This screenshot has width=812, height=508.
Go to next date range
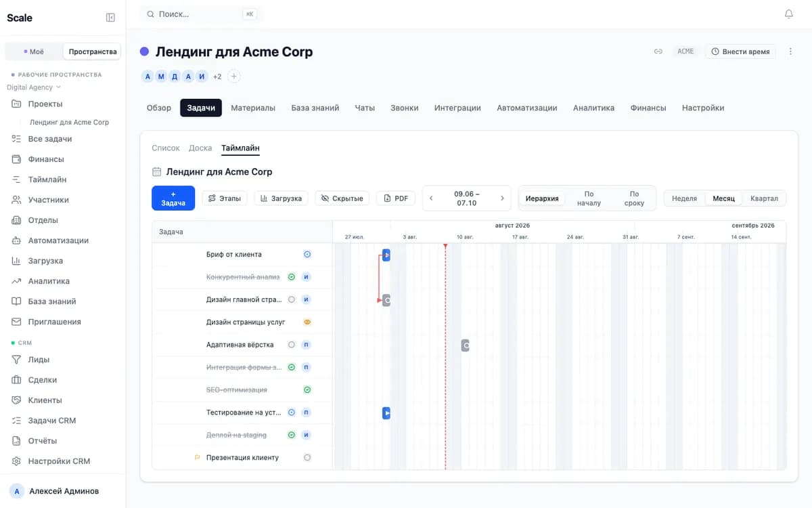502,198
